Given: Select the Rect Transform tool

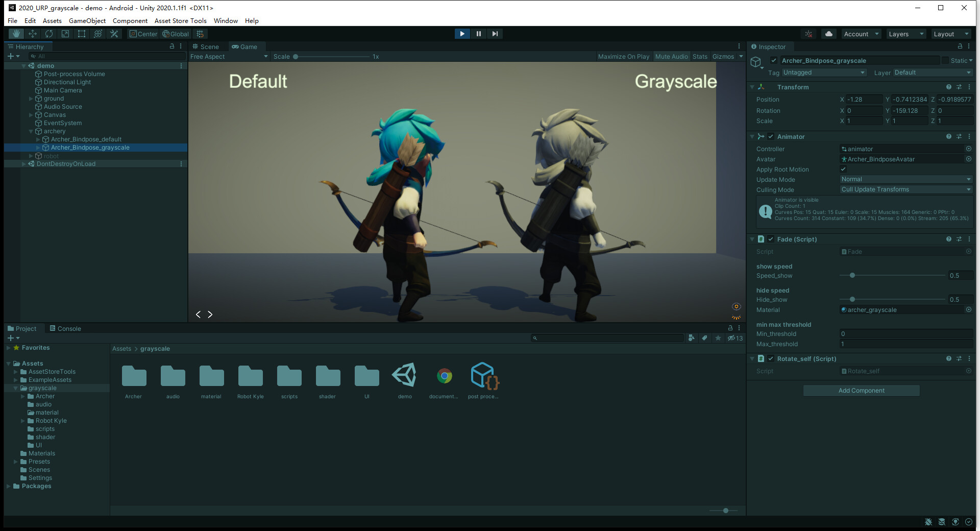Looking at the screenshot, I should coord(82,33).
